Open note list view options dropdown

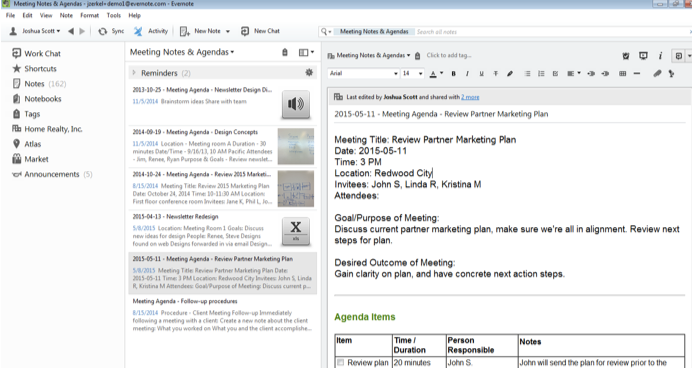pos(306,52)
